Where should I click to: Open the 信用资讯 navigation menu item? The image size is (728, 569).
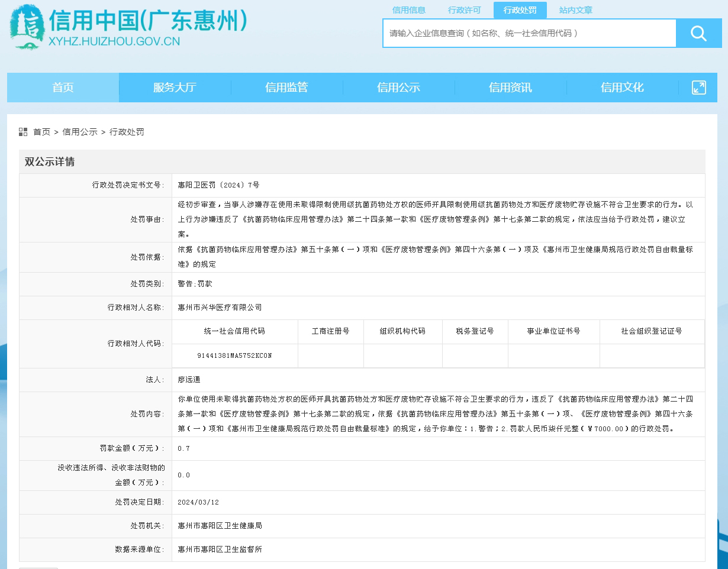[510, 87]
